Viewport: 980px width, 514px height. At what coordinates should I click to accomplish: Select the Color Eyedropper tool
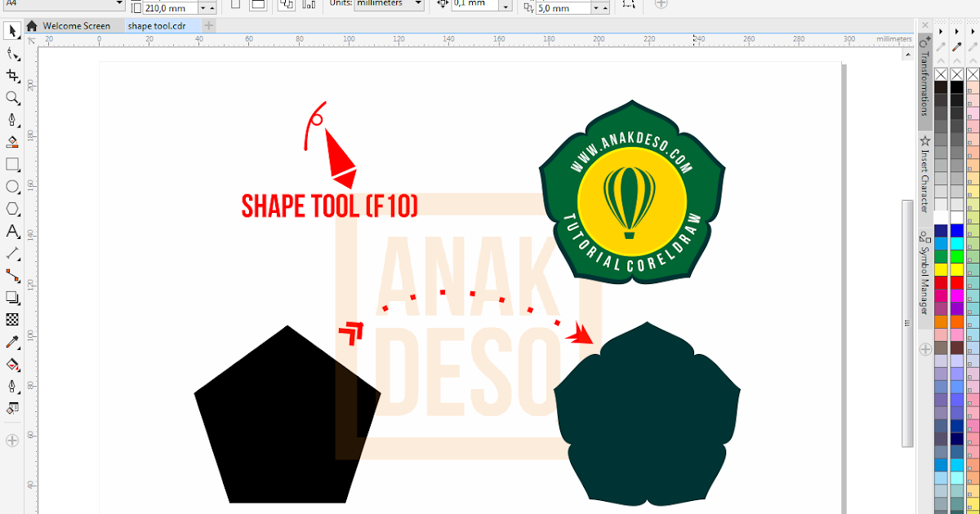12,341
